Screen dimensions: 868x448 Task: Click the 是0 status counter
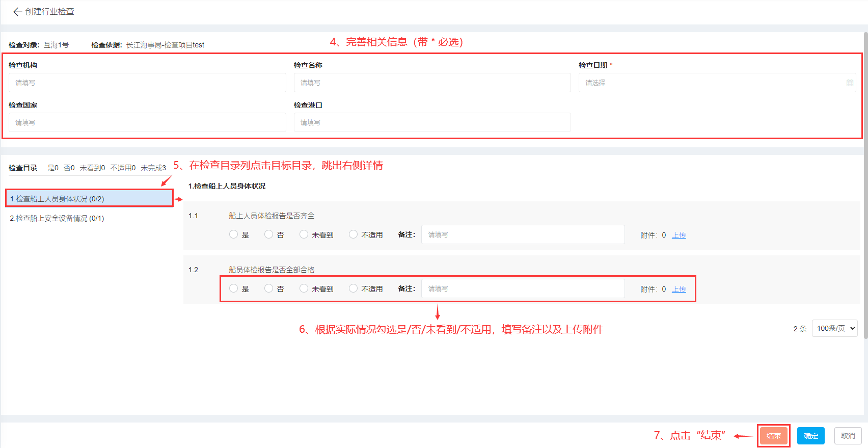[53, 168]
